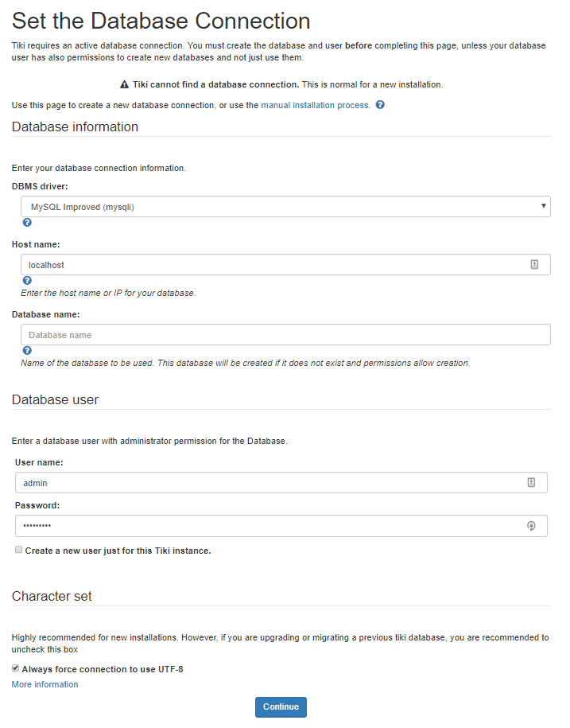Click the Create a new user label text
The height and width of the screenshot is (728, 570).
[118, 551]
